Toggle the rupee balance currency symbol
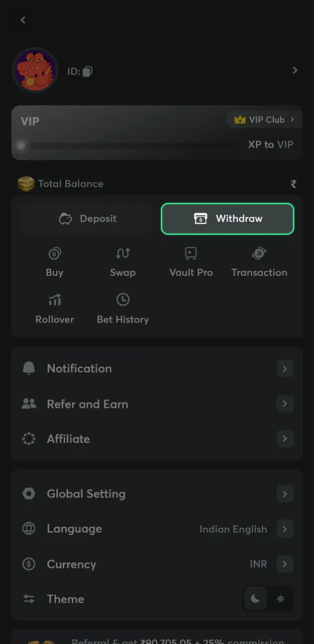Image resolution: width=314 pixels, height=644 pixels. 293,184
